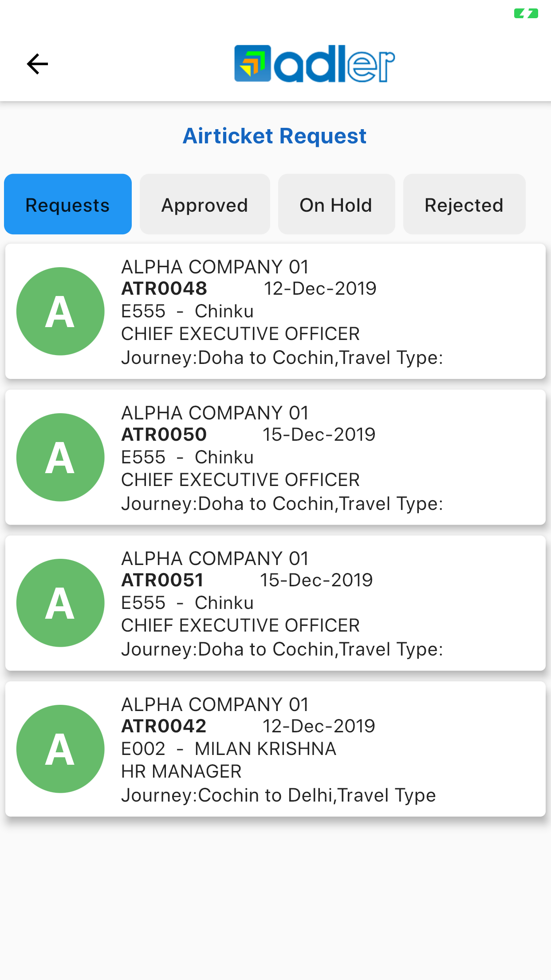This screenshot has height=980, width=551.
Task: Click the Airticket Request heading
Action: point(275,136)
